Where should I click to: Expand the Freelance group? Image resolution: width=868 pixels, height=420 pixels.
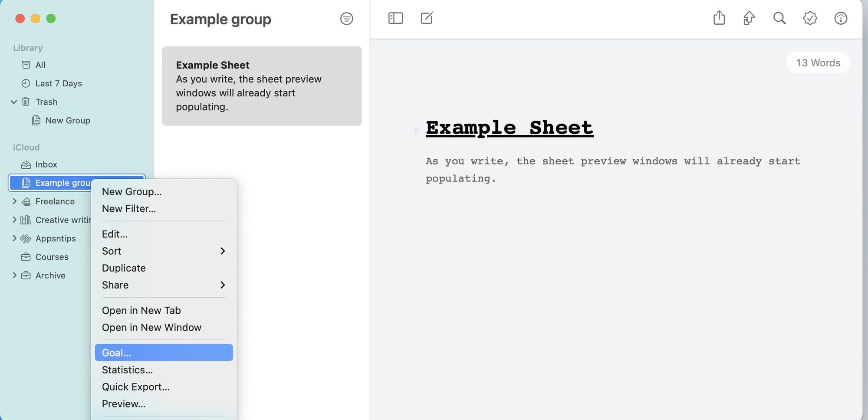coord(14,201)
